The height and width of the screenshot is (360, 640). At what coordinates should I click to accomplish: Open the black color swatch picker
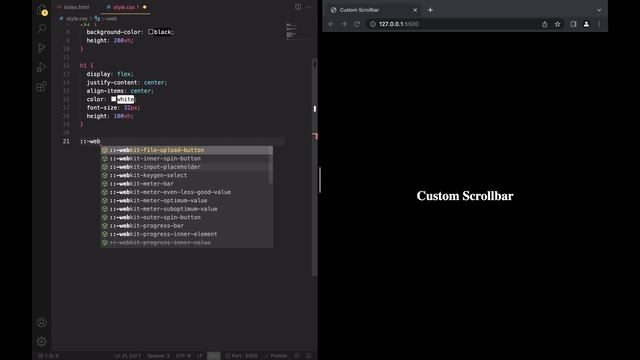(x=150, y=31)
